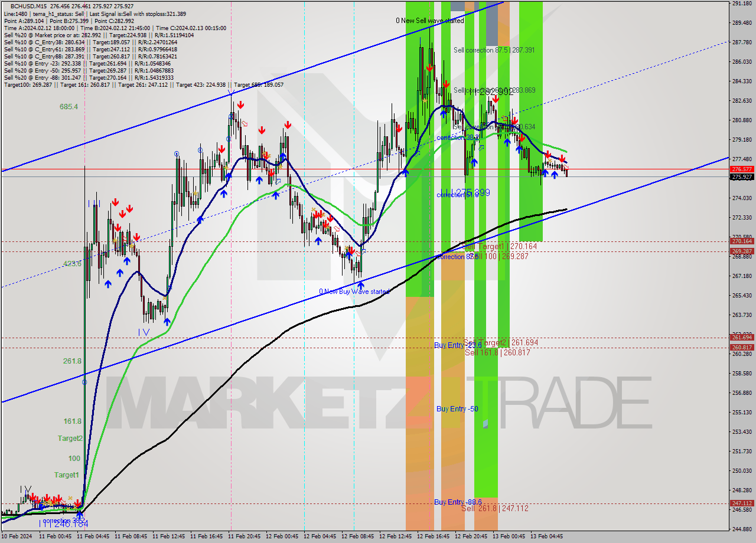
Task: Click the '11 Feb 20:45' time axis label
Action: coord(243,537)
